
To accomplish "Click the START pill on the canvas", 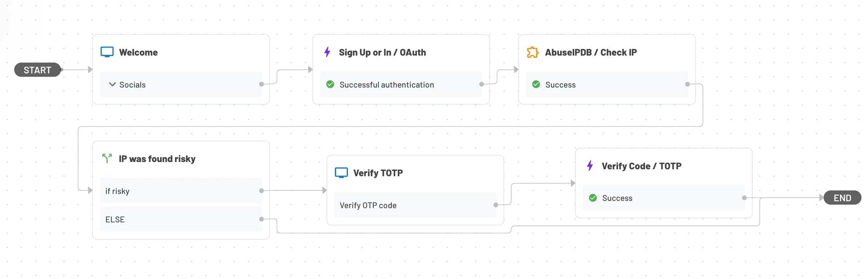I will 37,70.
